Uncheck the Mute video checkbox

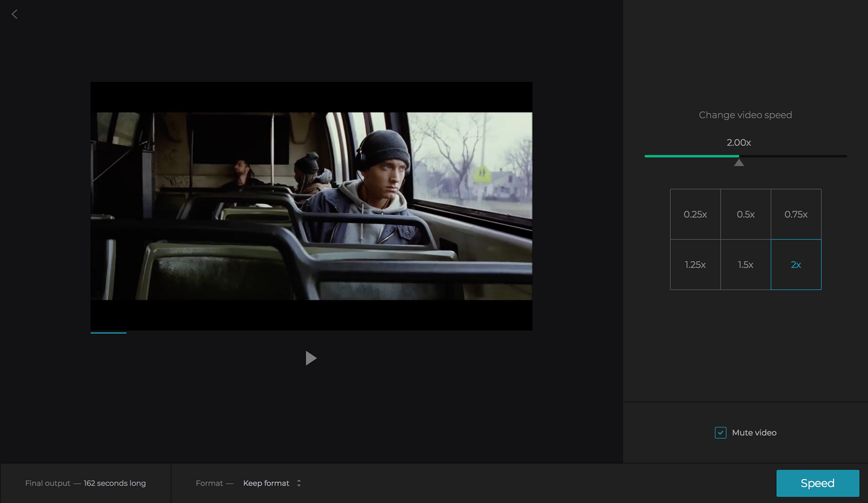click(720, 432)
